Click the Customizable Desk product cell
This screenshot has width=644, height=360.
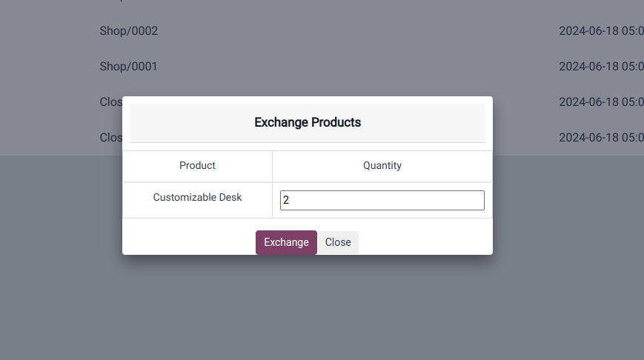coord(197,198)
